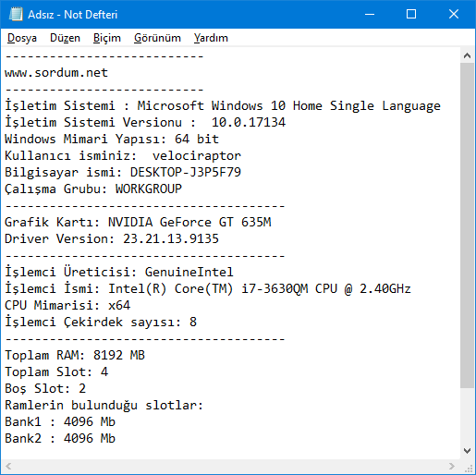Open the Görünüm menu

(x=157, y=38)
